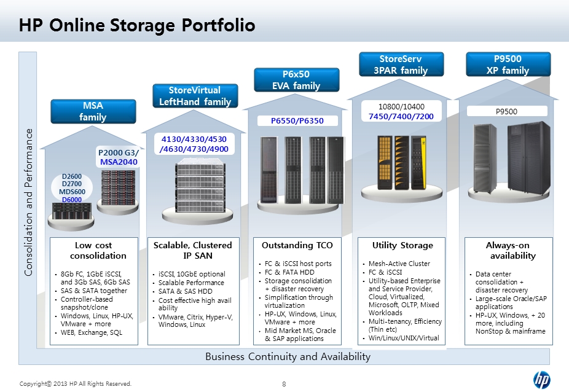
Task: Click the 'HP Online Storage Portfolio' title
Action: pyautogui.click(x=137, y=25)
